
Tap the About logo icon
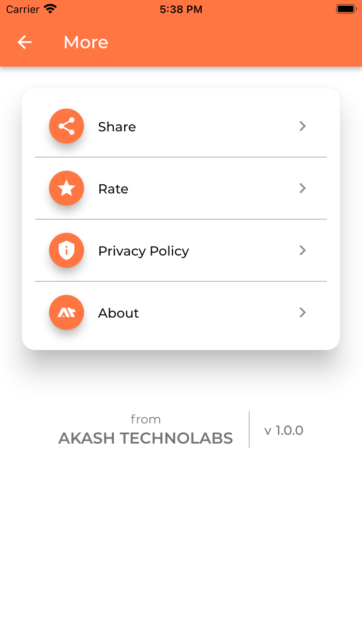pyautogui.click(x=66, y=313)
